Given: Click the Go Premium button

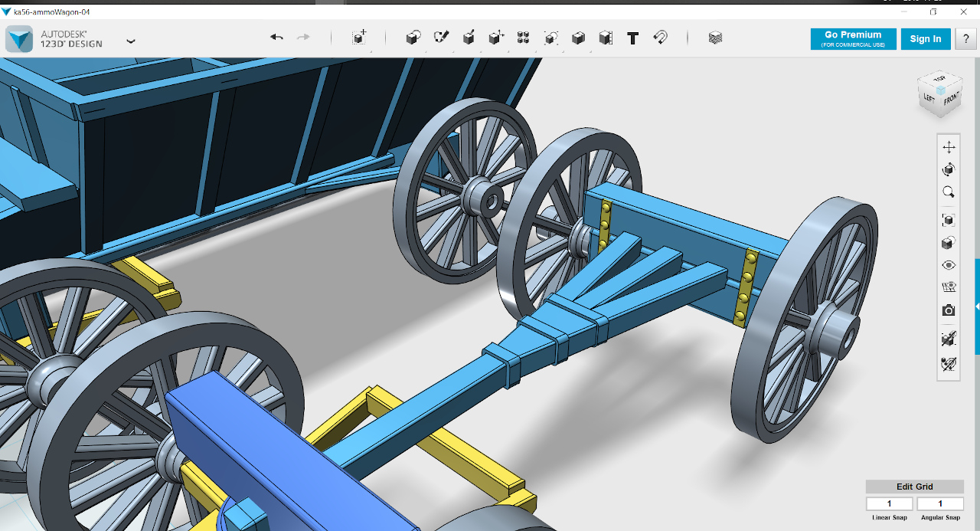Looking at the screenshot, I should pos(853,39).
